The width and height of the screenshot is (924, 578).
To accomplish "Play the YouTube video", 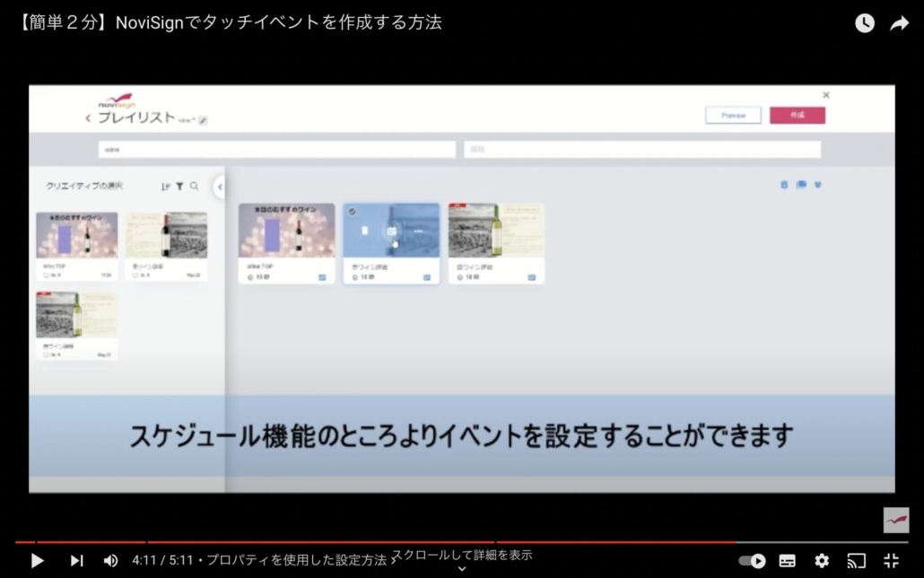I will click(x=37, y=560).
